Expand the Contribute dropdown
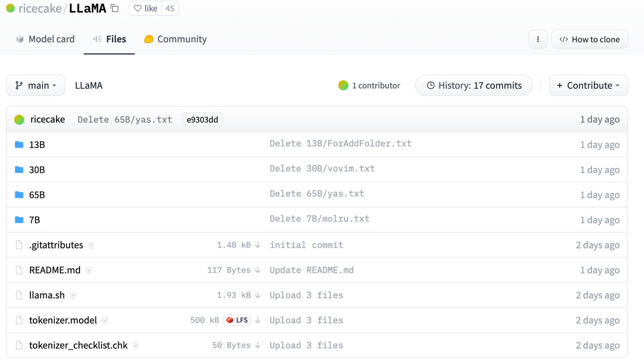This screenshot has height=363, width=644. tap(588, 85)
